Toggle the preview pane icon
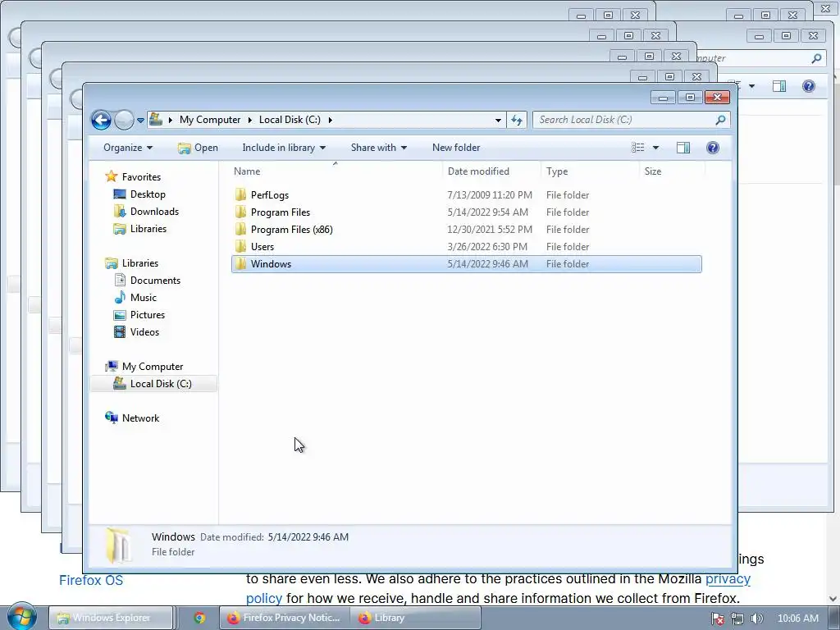 coord(683,148)
